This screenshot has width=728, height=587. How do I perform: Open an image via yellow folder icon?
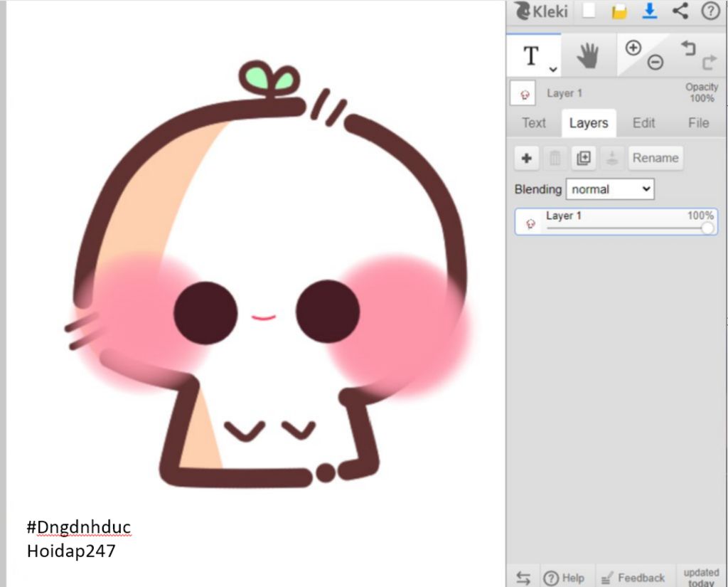tap(619, 11)
